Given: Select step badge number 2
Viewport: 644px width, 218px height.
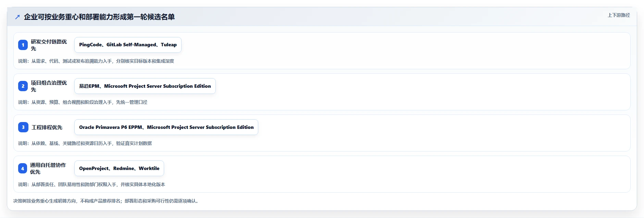Looking at the screenshot, I should coord(23,86).
